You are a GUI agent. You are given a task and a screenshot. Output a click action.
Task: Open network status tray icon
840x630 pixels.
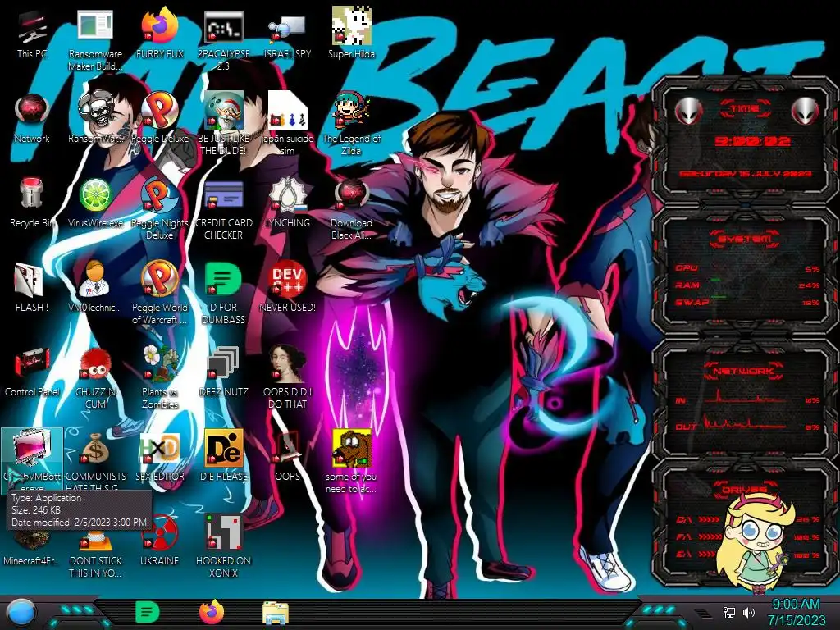click(729, 612)
